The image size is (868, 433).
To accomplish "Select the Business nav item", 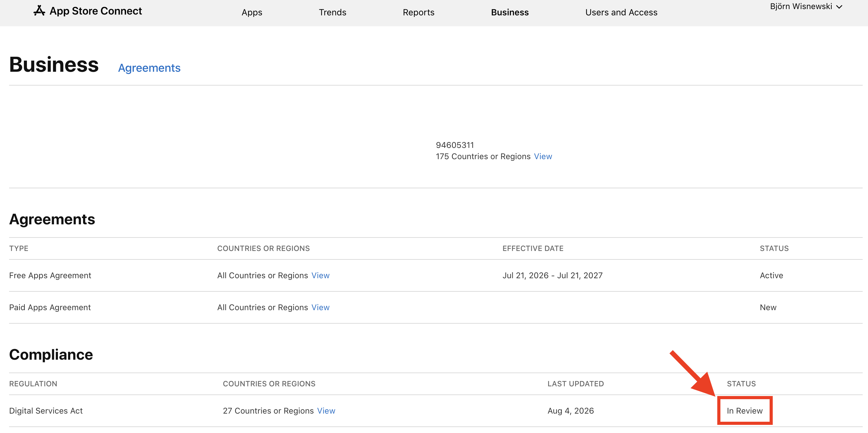I will [510, 13].
